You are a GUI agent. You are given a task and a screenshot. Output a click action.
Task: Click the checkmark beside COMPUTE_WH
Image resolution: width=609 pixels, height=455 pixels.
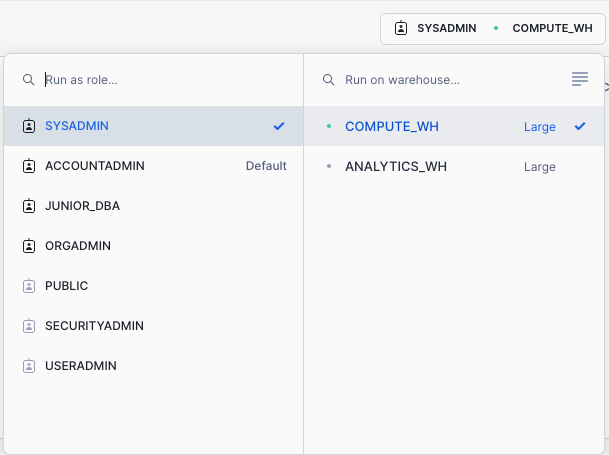tap(580, 126)
